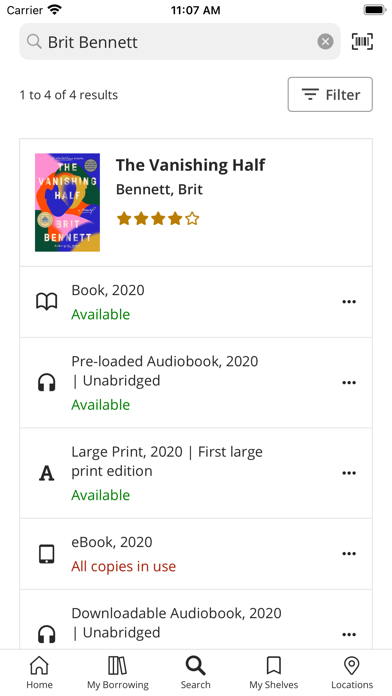Open The Vanishing Half title link

coord(190,165)
